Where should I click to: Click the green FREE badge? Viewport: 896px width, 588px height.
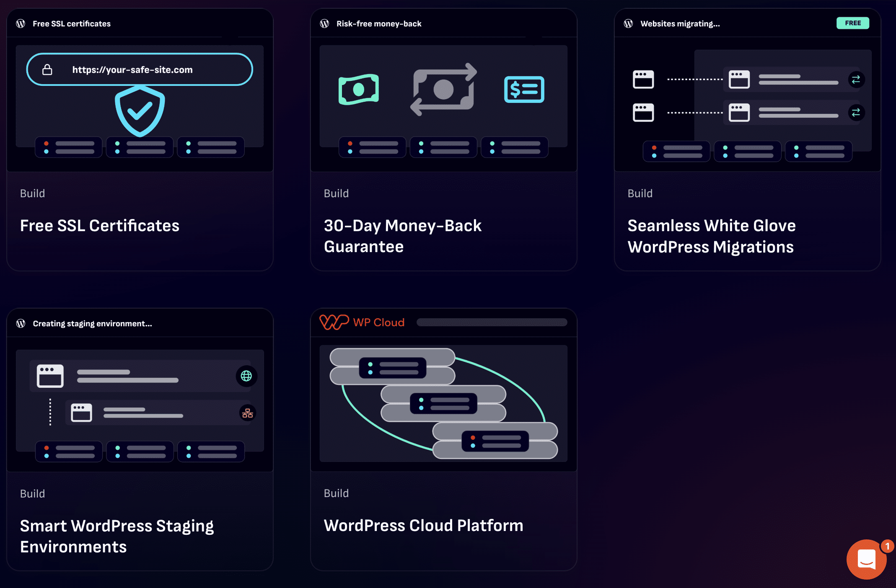point(852,23)
